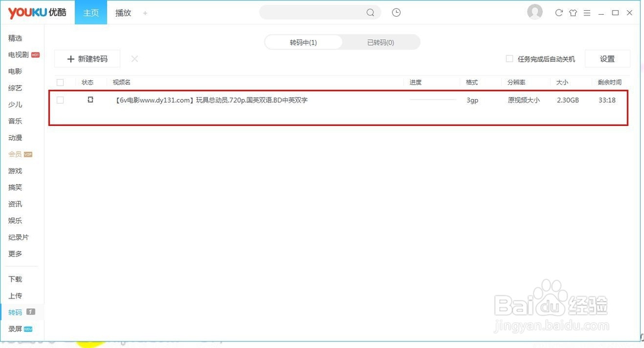The image size is (644, 348).
Task: Open 动漫 category in sidebar
Action: [15, 138]
